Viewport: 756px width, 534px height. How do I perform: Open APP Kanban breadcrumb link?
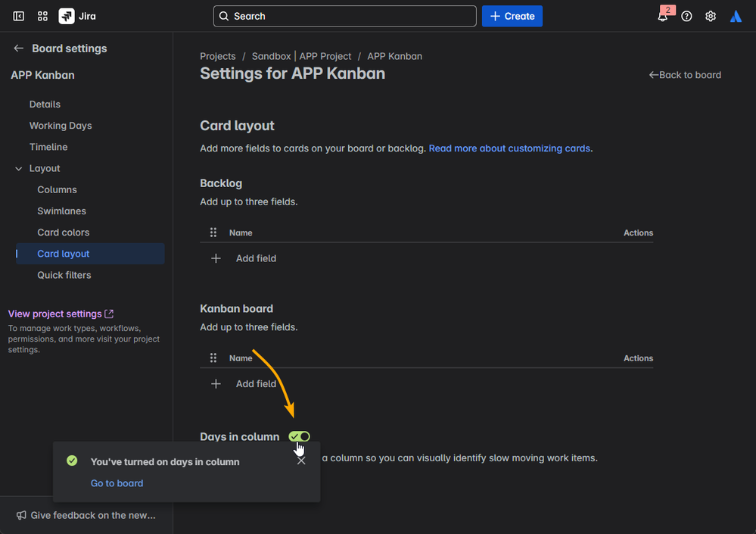coord(394,56)
